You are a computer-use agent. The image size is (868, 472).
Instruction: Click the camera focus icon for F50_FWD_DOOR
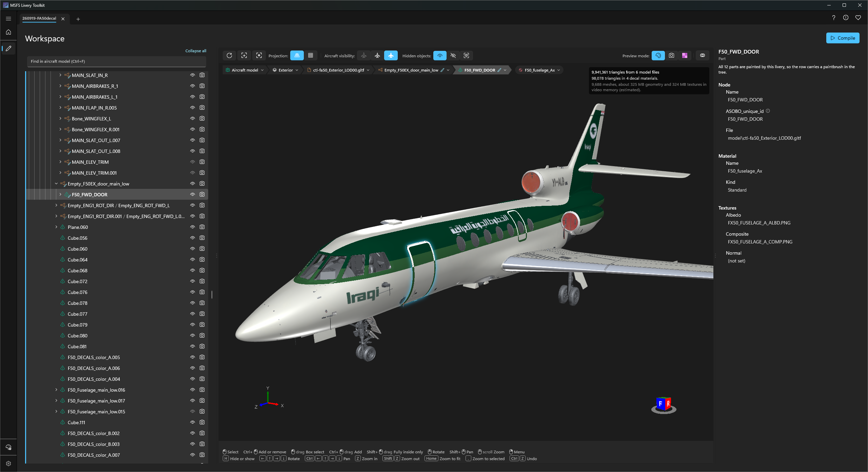202,194
